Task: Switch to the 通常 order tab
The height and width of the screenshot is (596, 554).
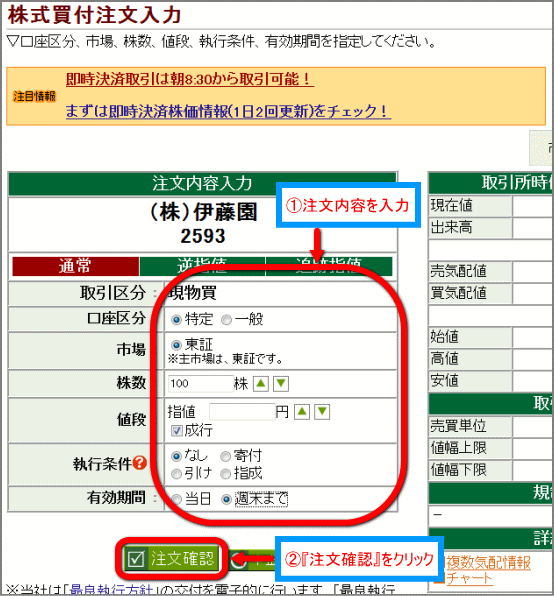Action: (x=76, y=266)
